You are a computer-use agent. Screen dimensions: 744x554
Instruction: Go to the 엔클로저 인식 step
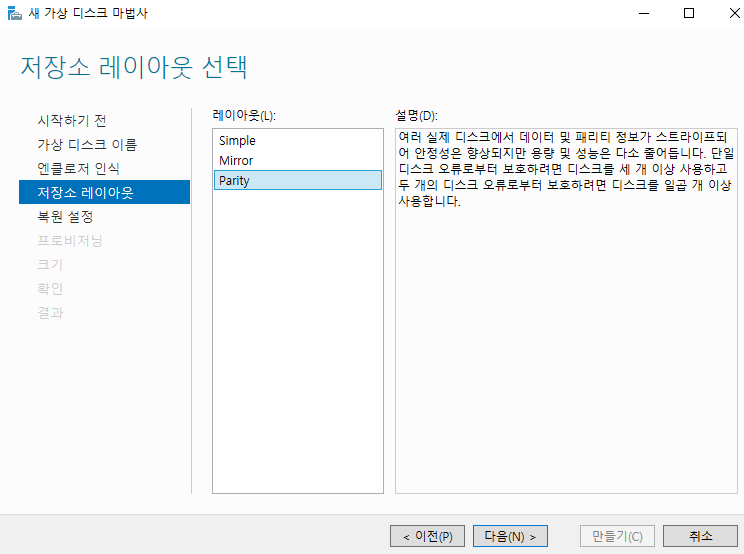[x=78, y=168]
